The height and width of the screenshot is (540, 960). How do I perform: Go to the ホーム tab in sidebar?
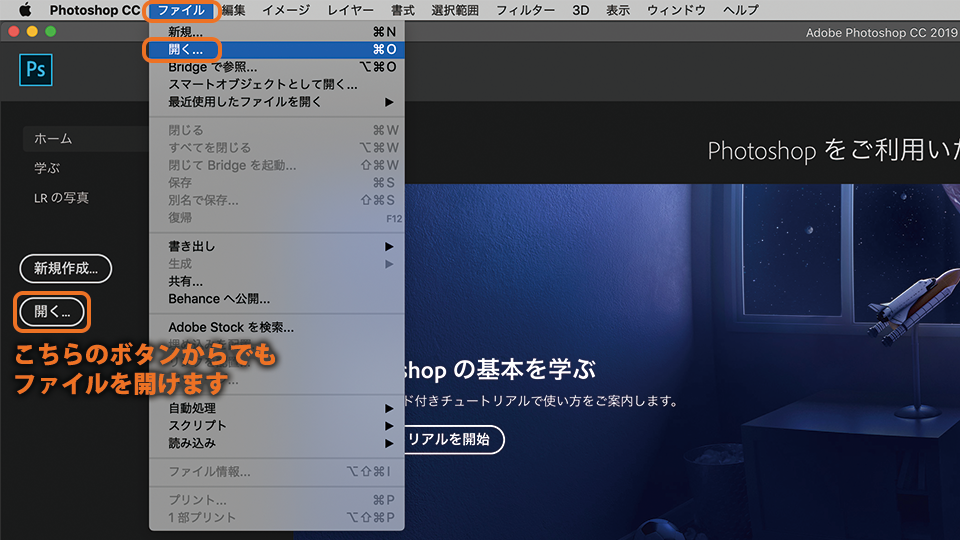pos(86,139)
